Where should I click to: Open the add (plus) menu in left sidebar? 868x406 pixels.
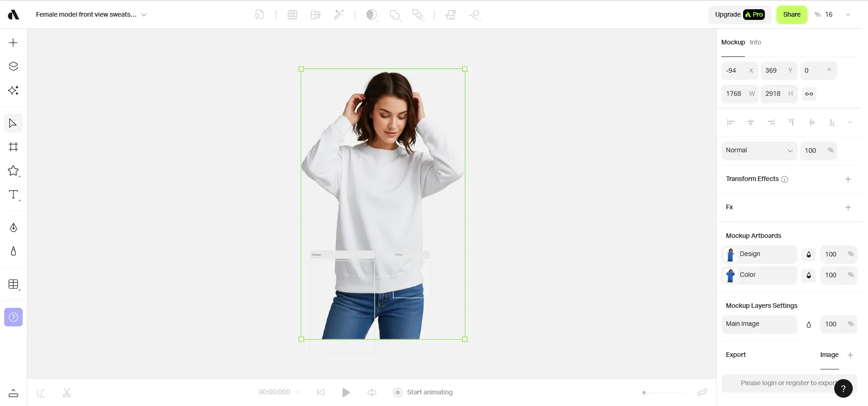tap(13, 43)
